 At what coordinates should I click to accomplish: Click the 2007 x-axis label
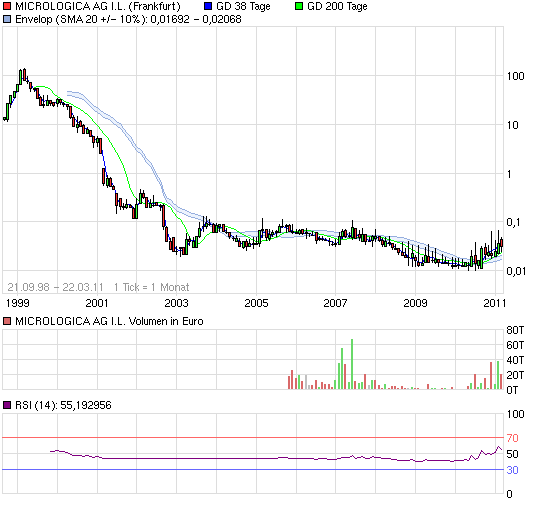335,303
